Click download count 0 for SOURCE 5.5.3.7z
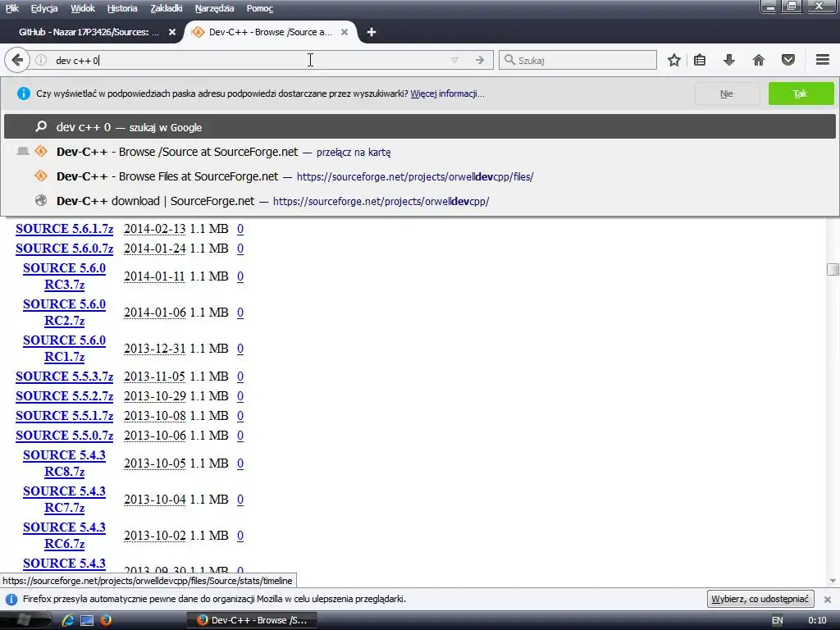Image resolution: width=840 pixels, height=630 pixels. point(240,377)
